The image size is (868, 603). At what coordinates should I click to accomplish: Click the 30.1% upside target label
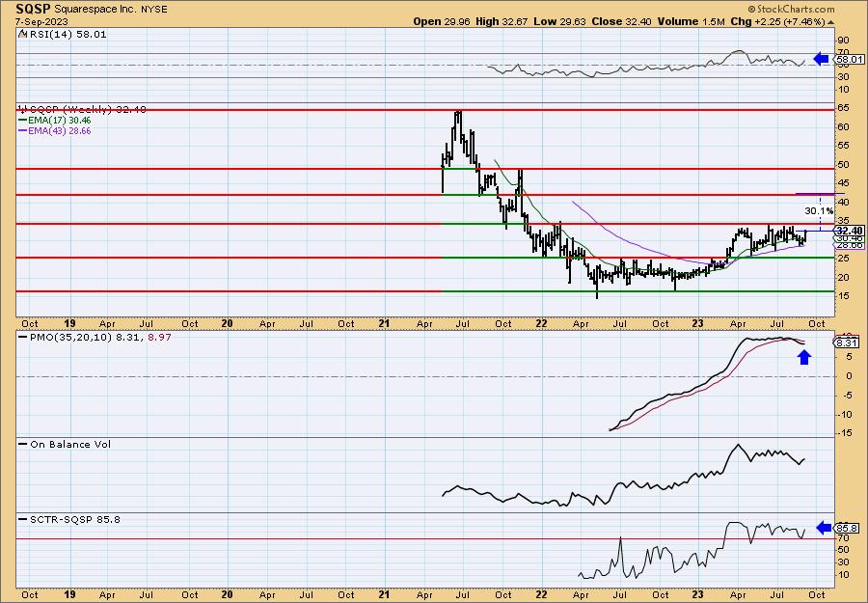click(x=819, y=211)
